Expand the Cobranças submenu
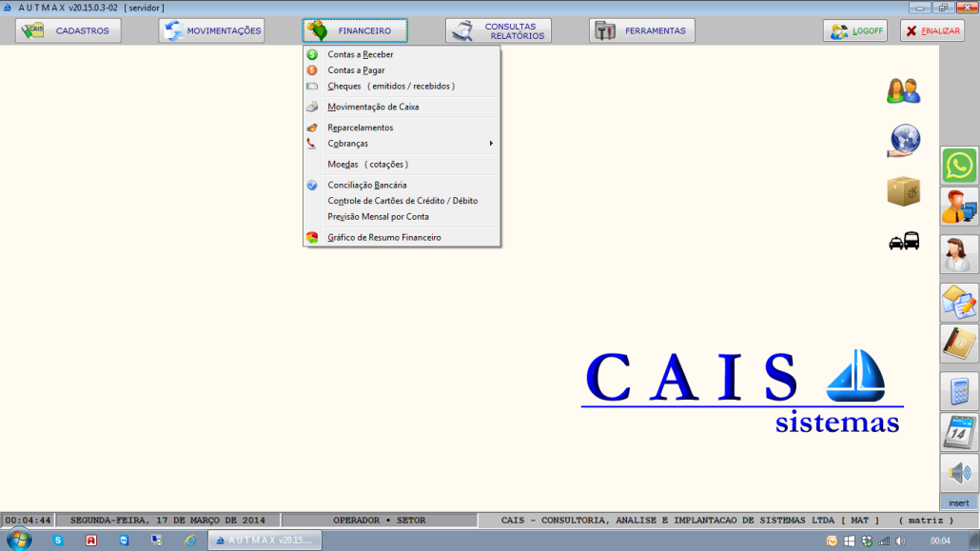Viewport: 980px width, 551px height. pyautogui.click(x=402, y=144)
